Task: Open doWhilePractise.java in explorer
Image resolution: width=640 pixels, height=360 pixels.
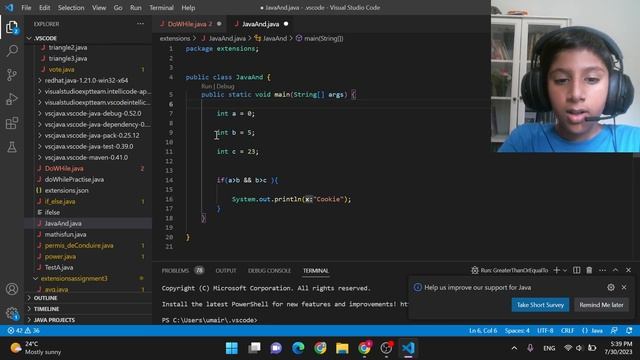Action: coord(74,180)
